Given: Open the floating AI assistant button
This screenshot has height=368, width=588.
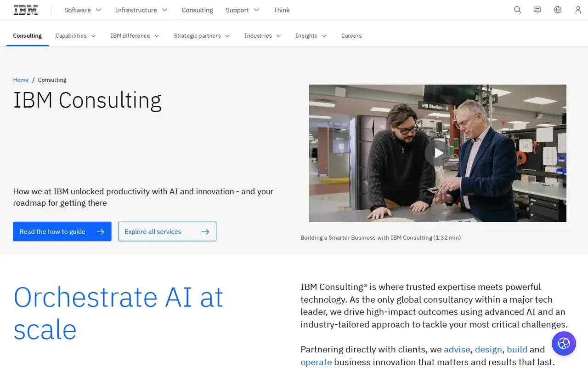Looking at the screenshot, I should tap(564, 343).
